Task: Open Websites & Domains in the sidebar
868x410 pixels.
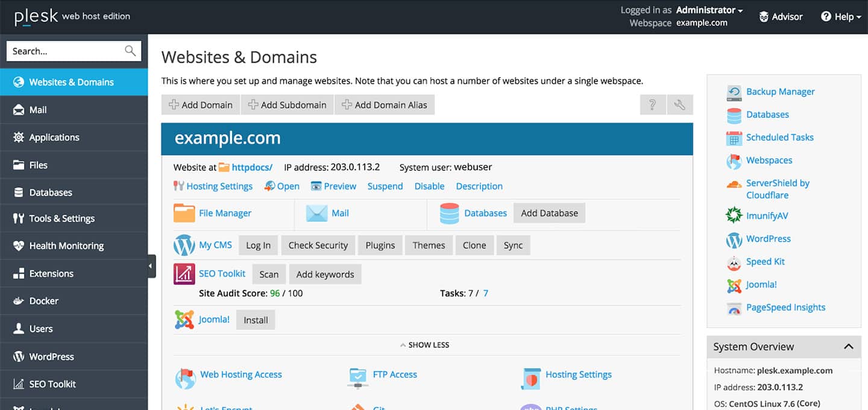Action: tap(74, 82)
